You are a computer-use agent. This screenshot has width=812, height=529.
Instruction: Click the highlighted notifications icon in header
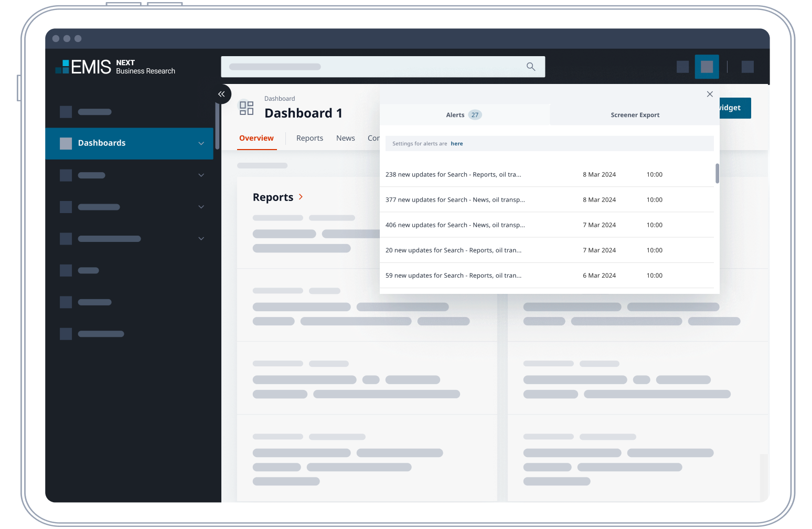click(x=707, y=67)
